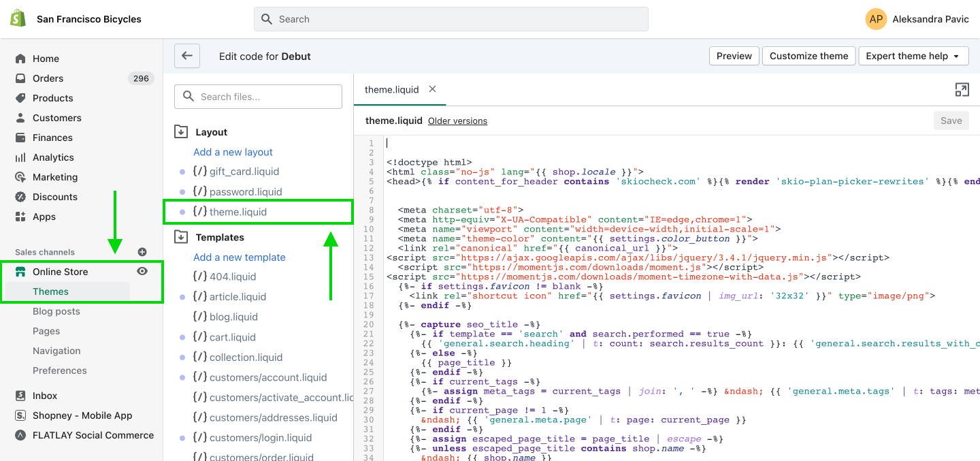
Task: Collapse the Templates folder
Action: tap(181, 236)
